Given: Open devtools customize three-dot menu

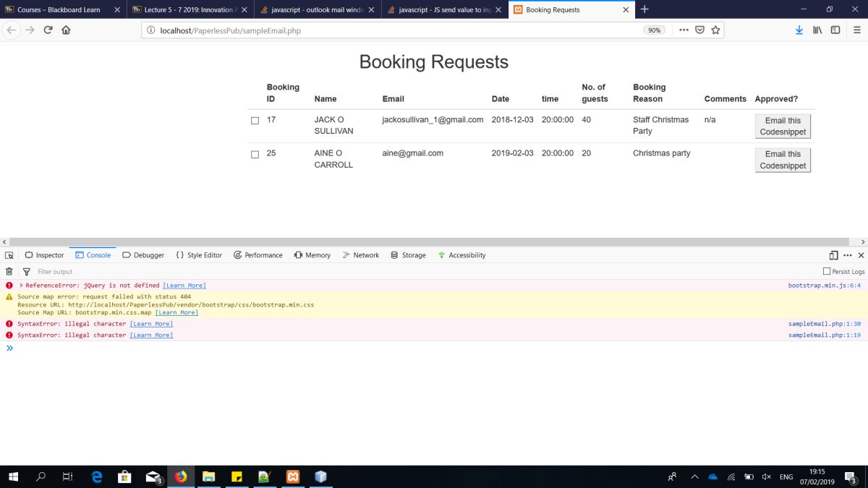Looking at the screenshot, I should (x=848, y=255).
